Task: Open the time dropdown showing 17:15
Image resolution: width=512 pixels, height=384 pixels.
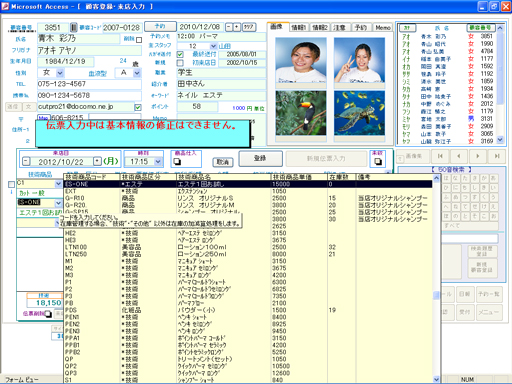Action: [158, 162]
